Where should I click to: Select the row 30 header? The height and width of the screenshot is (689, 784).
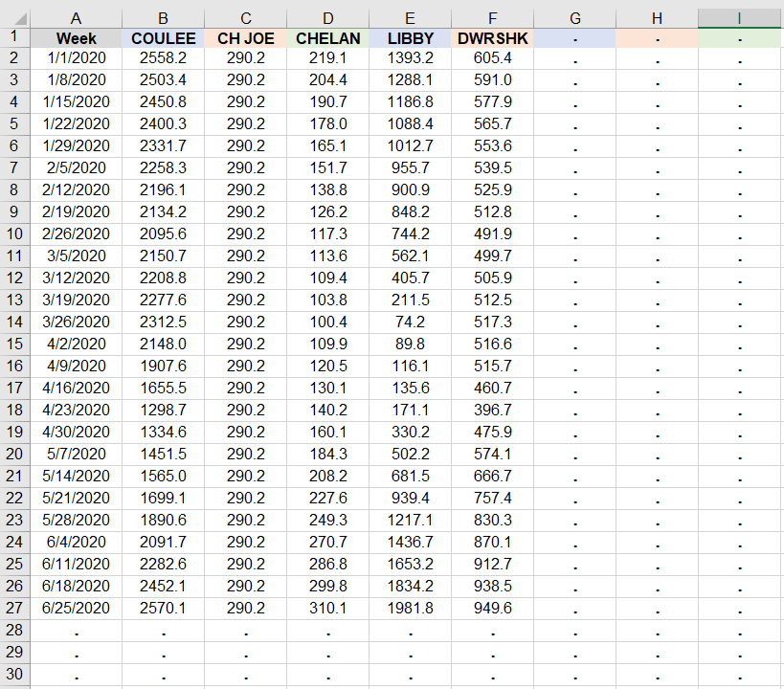click(x=14, y=674)
